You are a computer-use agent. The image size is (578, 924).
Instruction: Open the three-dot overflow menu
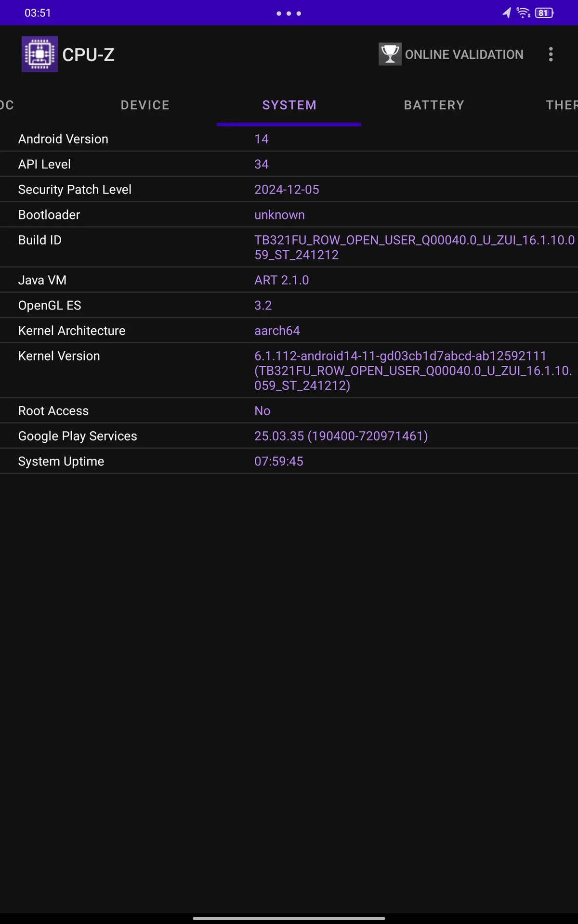point(551,54)
